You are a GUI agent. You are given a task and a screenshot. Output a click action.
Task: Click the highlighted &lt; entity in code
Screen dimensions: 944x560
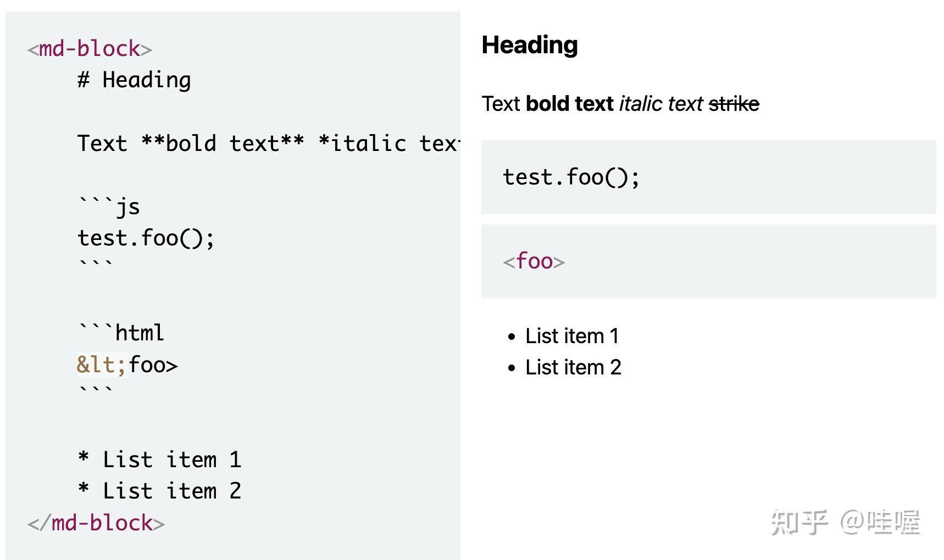coord(102,365)
